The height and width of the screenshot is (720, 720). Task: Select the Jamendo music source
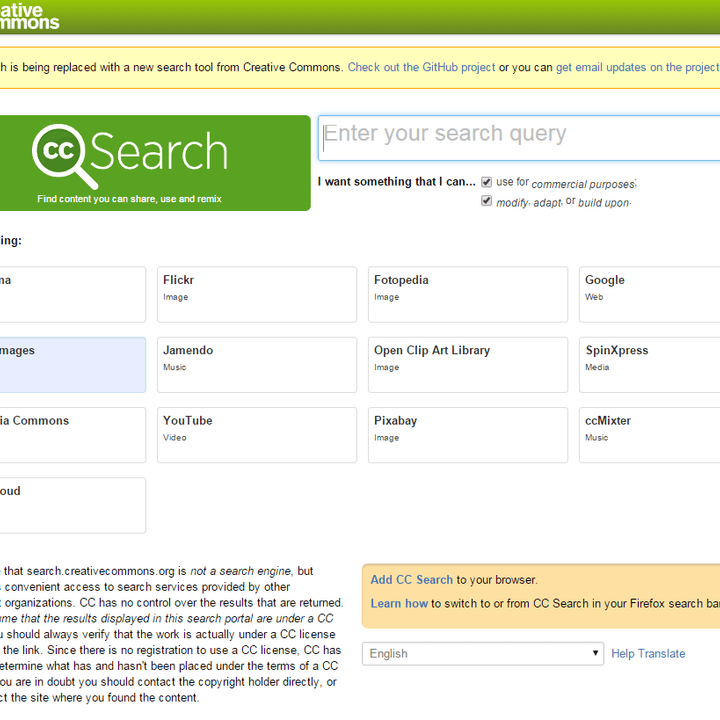(x=257, y=365)
